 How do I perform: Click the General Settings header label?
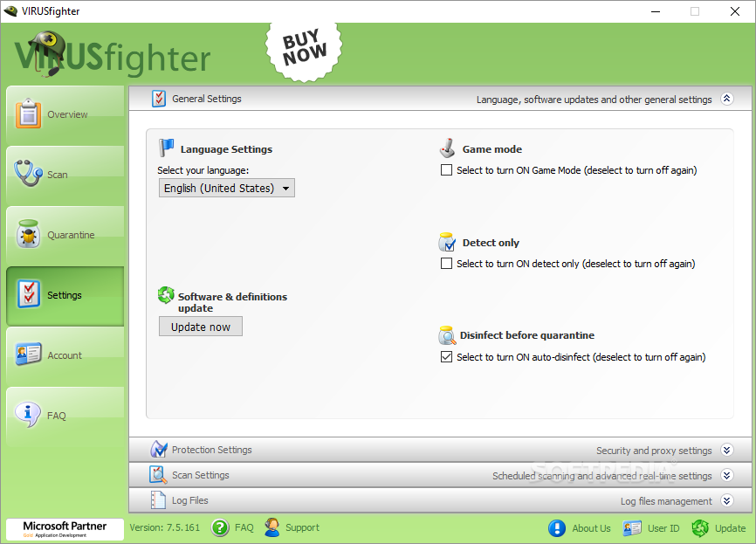[206, 99]
